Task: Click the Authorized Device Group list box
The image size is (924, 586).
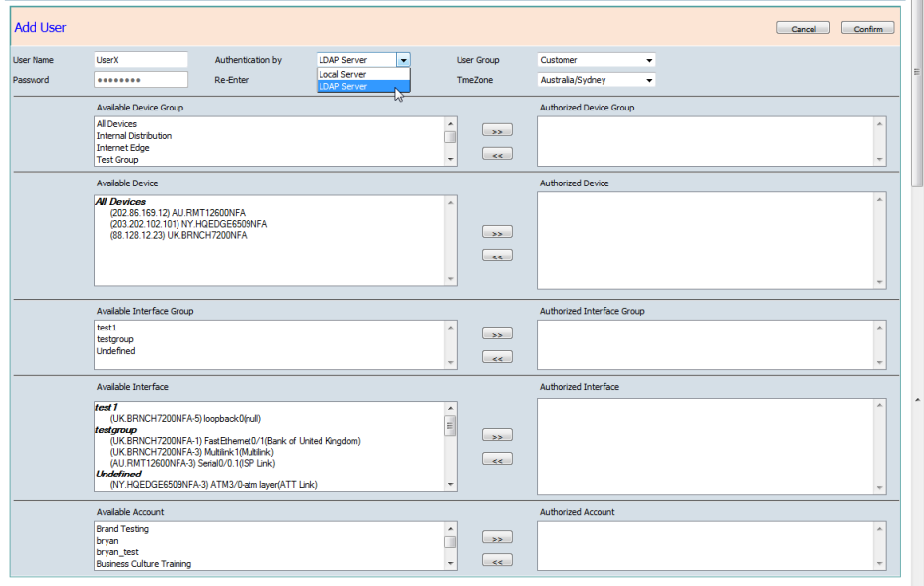Action: click(x=711, y=141)
